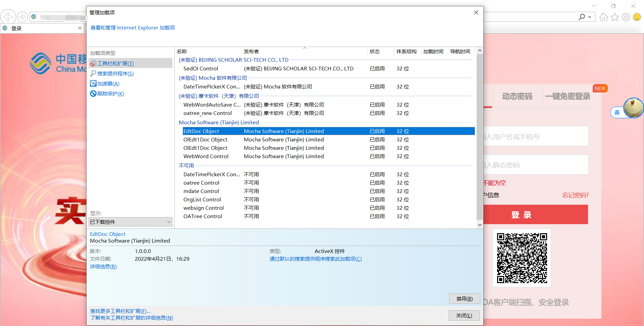Click the 禁用 disable button
The image size is (644, 326).
point(464,299)
